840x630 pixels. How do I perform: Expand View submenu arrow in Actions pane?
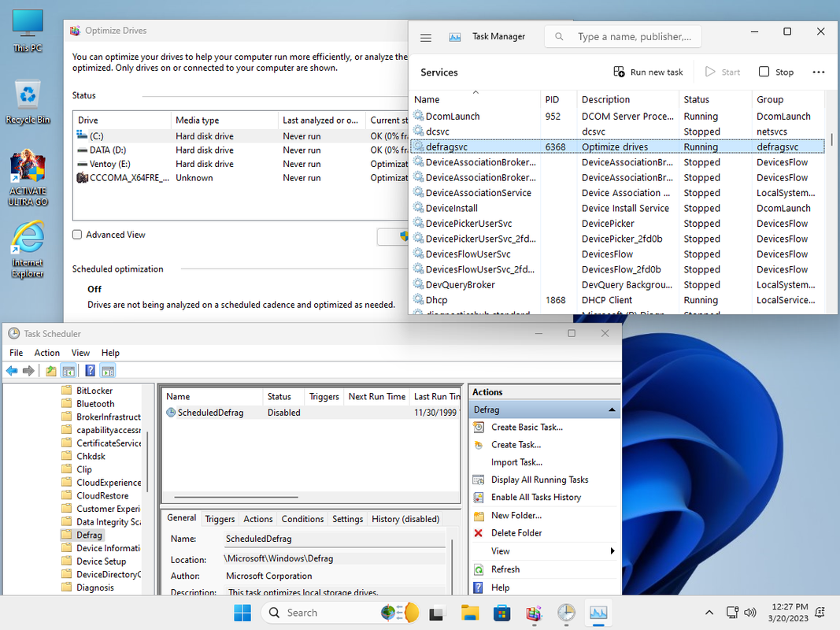pyautogui.click(x=612, y=551)
